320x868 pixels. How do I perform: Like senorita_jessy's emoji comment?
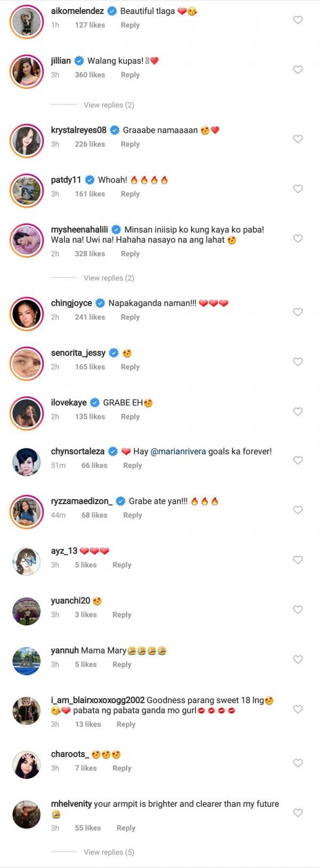(298, 362)
